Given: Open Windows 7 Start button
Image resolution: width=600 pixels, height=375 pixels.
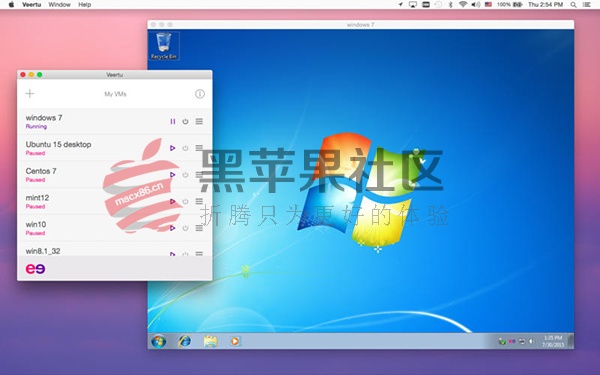Looking at the screenshot, I should tap(158, 341).
